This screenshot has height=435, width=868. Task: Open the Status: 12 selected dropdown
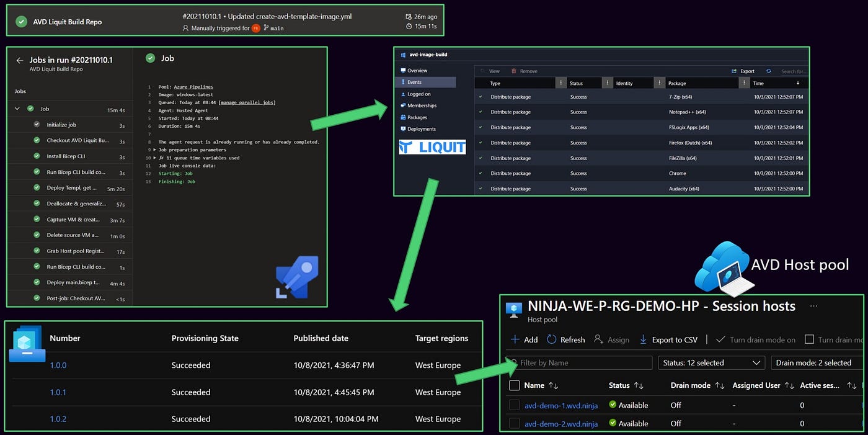pyautogui.click(x=712, y=362)
